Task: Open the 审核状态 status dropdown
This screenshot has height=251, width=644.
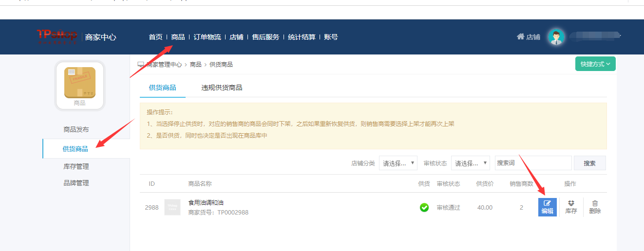Action: pyautogui.click(x=470, y=163)
